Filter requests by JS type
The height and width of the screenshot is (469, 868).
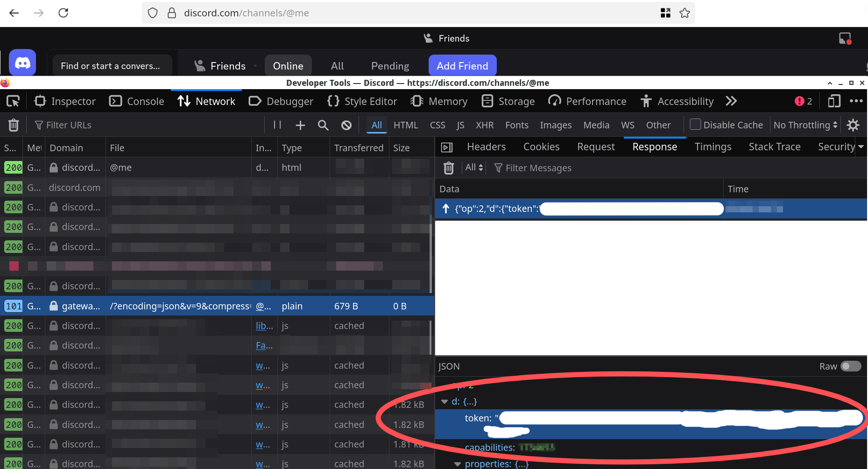point(460,125)
